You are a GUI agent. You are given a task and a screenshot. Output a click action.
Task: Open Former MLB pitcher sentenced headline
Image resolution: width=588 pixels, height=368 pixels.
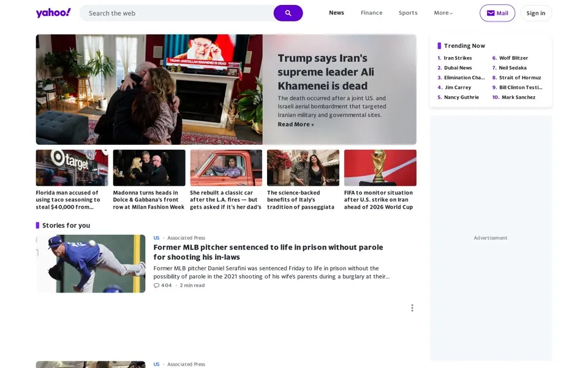(268, 252)
